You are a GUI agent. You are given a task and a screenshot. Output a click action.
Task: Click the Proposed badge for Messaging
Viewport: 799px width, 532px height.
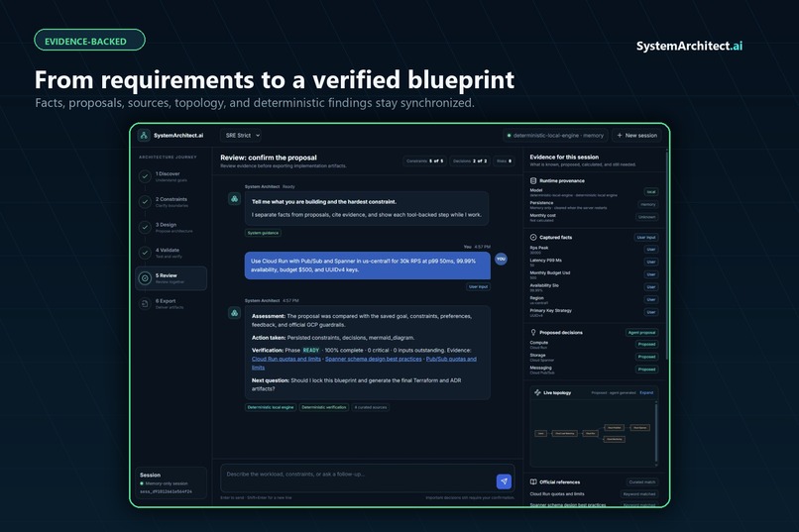coord(646,370)
